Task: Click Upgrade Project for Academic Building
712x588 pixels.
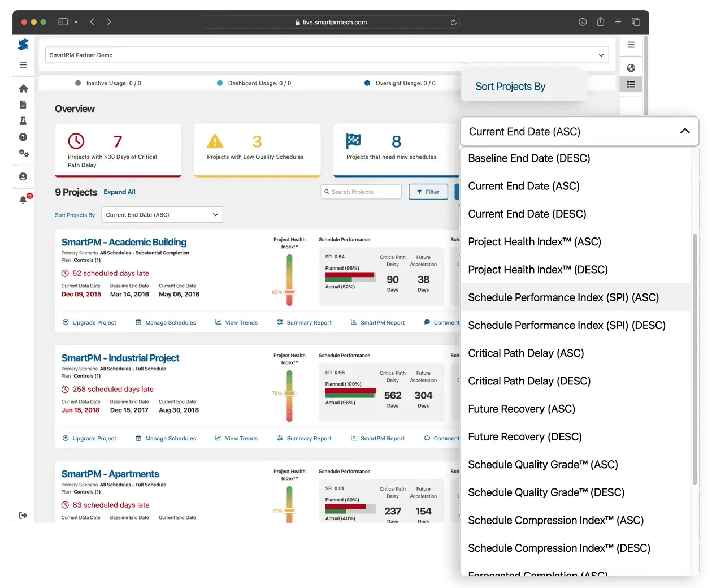Action: point(89,323)
